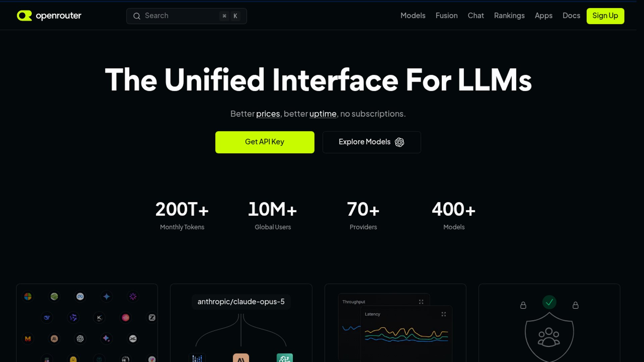Image resolution: width=644 pixels, height=362 pixels.
Task: Click the left padlock icon
Action: [x=523, y=305]
